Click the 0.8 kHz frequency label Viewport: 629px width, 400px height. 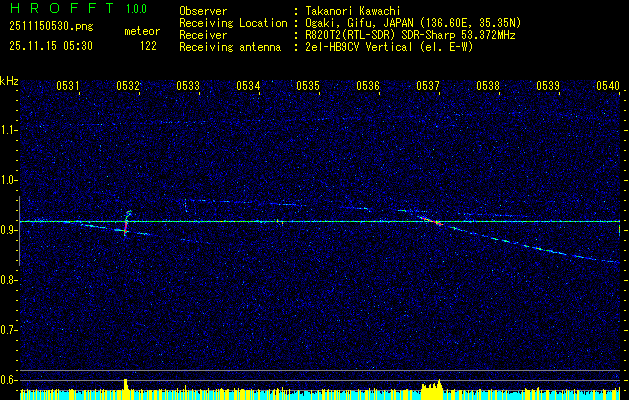coord(9,280)
